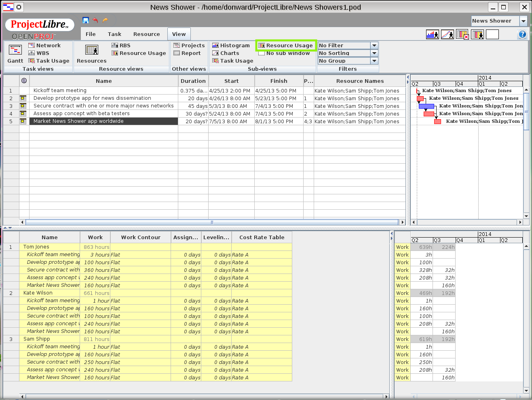Expand the No Sorting dropdown
Image resolution: width=532 pixels, height=400 pixels.
(x=374, y=53)
